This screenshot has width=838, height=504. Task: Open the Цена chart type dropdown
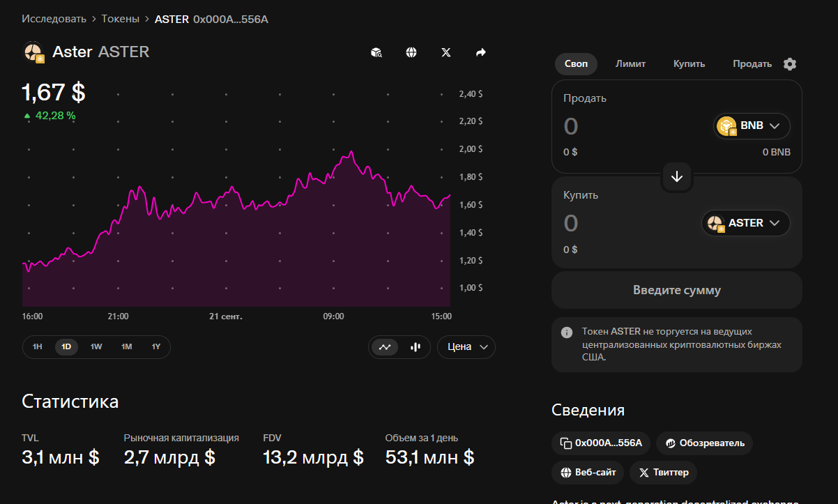point(466,347)
